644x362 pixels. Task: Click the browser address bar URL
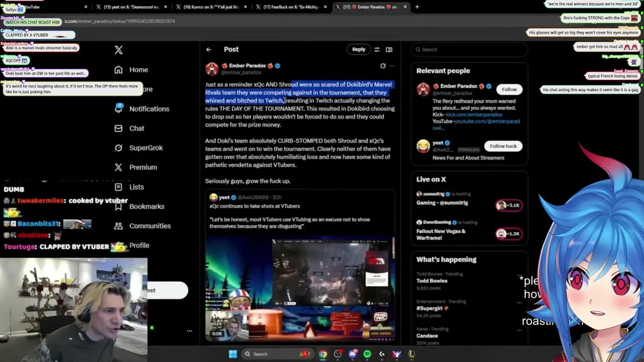[x=119, y=21]
